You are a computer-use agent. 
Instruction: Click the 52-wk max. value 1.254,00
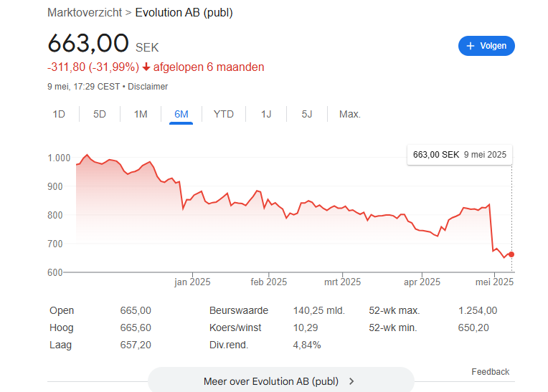pos(478,310)
